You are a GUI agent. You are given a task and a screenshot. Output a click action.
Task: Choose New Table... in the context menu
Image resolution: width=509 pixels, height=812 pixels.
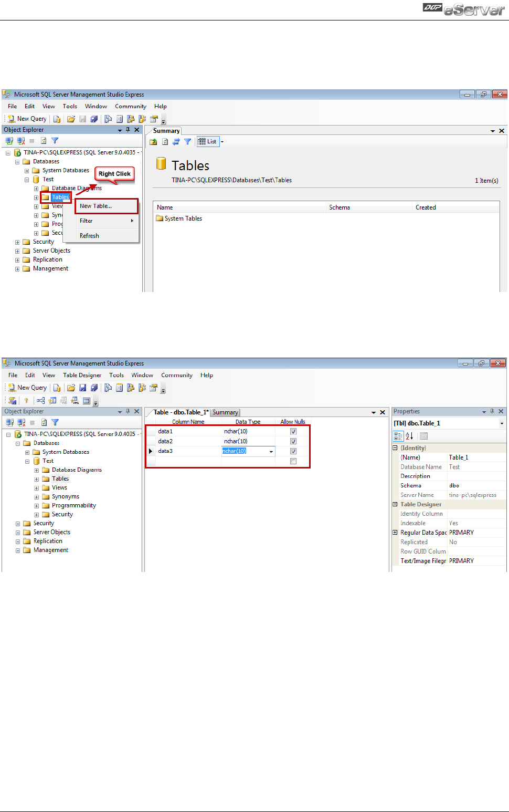[96, 206]
